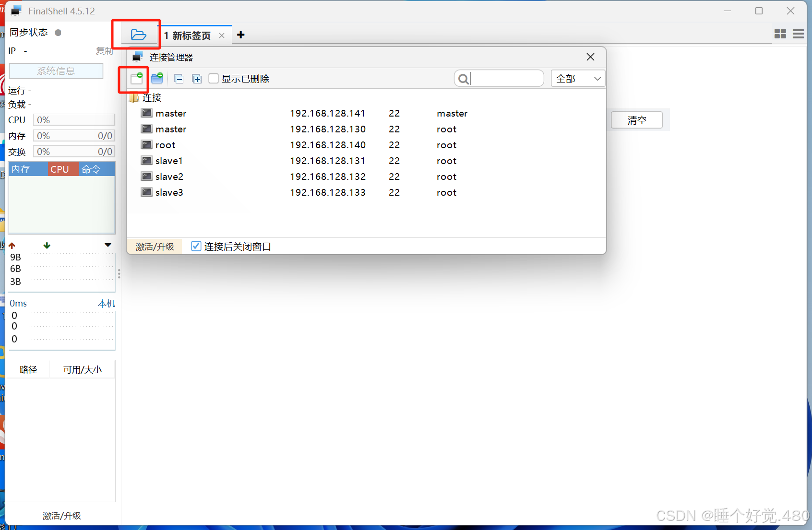This screenshot has height=530, width=812.
Task: Create a new folder in connection manager
Action: tap(157, 78)
